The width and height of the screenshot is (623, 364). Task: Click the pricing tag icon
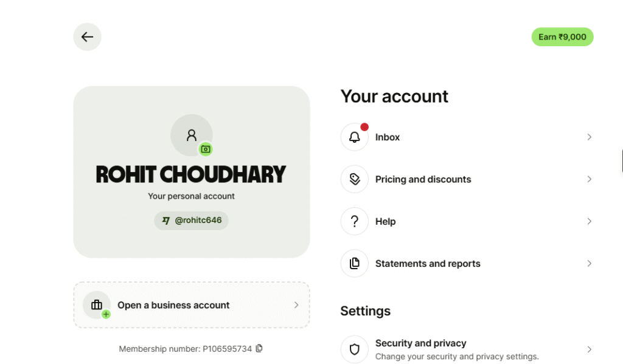pyautogui.click(x=354, y=179)
